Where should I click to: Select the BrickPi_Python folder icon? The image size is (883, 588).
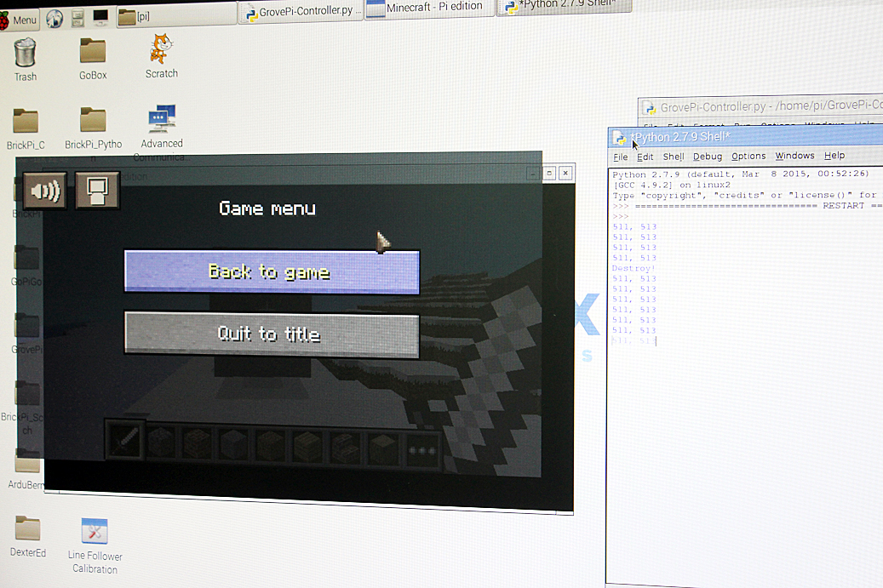pyautogui.click(x=94, y=128)
